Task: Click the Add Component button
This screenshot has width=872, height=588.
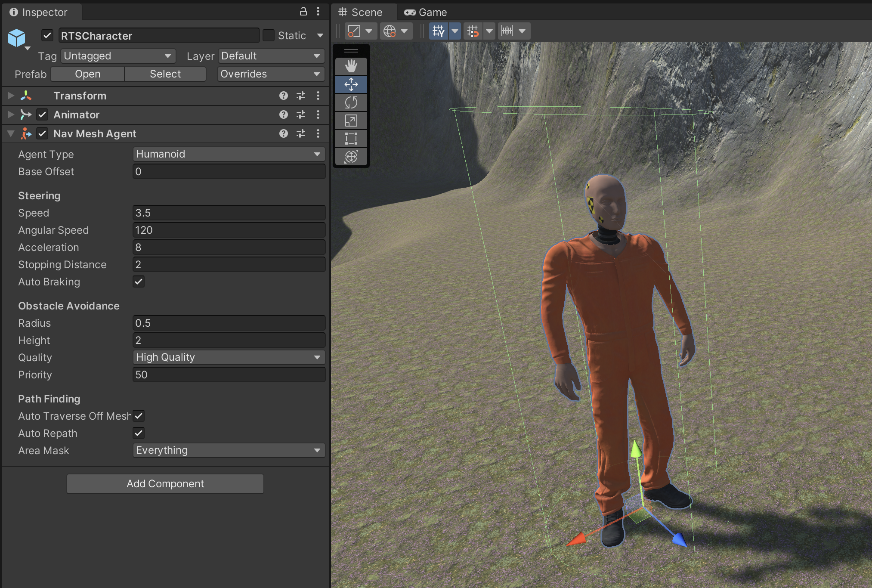Action: tap(165, 484)
